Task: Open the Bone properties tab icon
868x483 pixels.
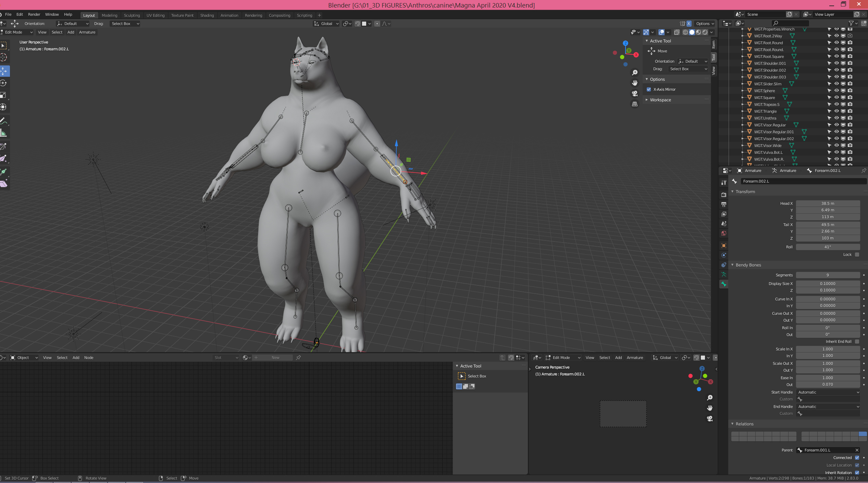Action: tap(723, 284)
